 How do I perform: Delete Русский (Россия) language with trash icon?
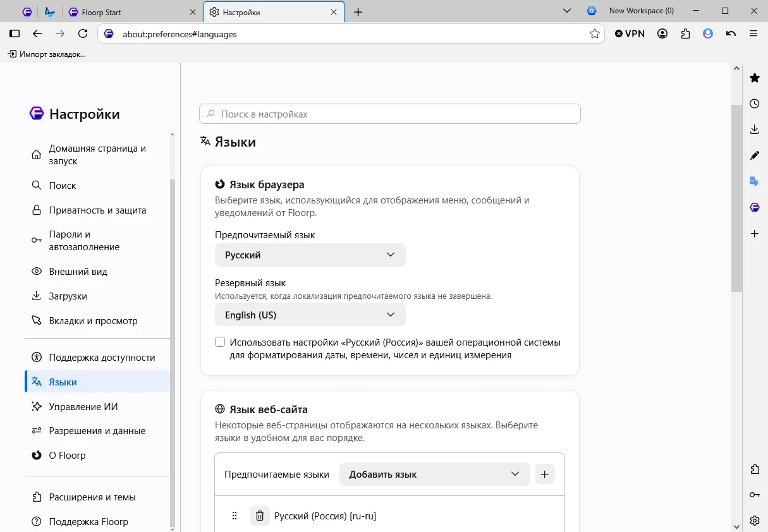[259, 516]
